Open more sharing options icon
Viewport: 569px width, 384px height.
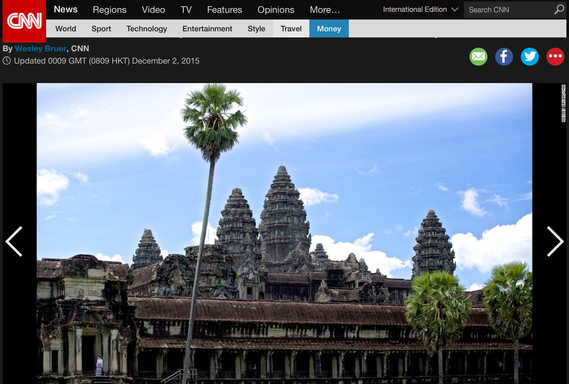pyautogui.click(x=555, y=57)
